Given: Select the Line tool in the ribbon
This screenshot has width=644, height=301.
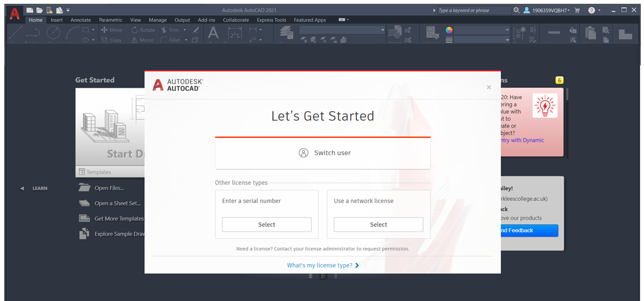Looking at the screenshot, I should pyautogui.click(x=16, y=33).
